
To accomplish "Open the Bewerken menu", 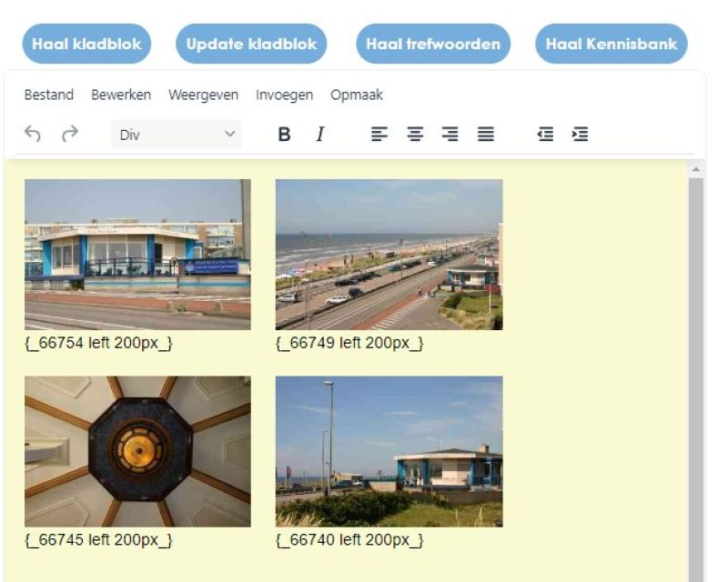I will click(121, 95).
